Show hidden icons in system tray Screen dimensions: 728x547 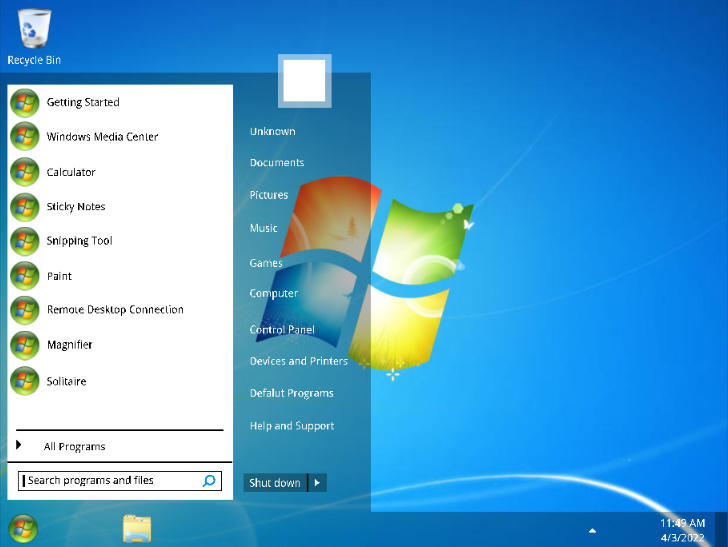pyautogui.click(x=592, y=531)
